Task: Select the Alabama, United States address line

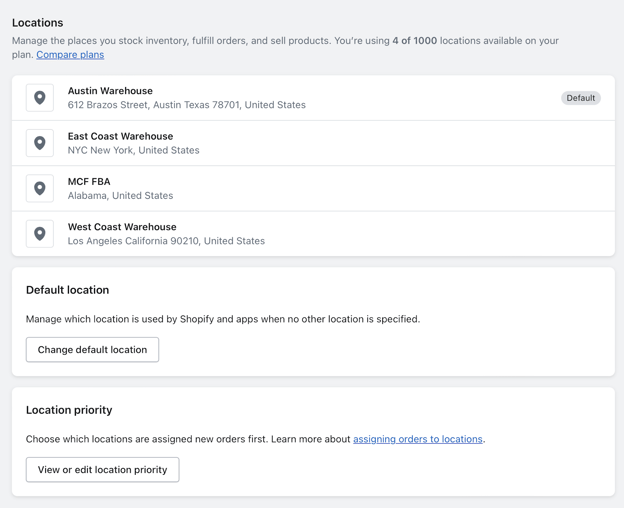Action: [x=120, y=196]
